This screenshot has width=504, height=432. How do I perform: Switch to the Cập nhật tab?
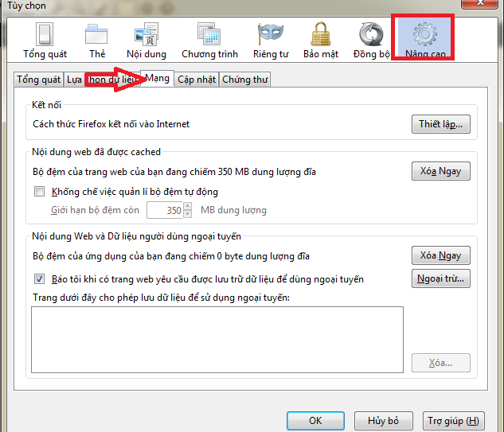[196, 80]
